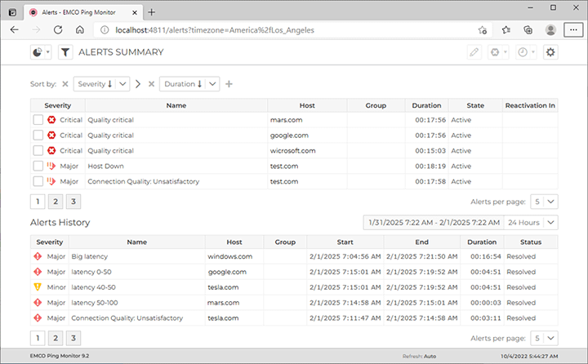Sort the alerts table by Host column header
This screenshot has width=588, height=364.
point(307,105)
